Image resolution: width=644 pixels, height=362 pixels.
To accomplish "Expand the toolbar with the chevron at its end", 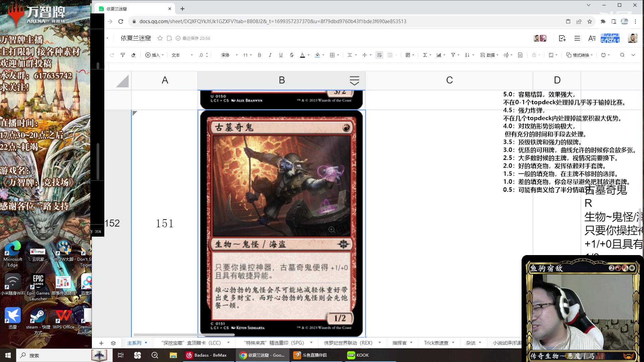I will (x=633, y=55).
